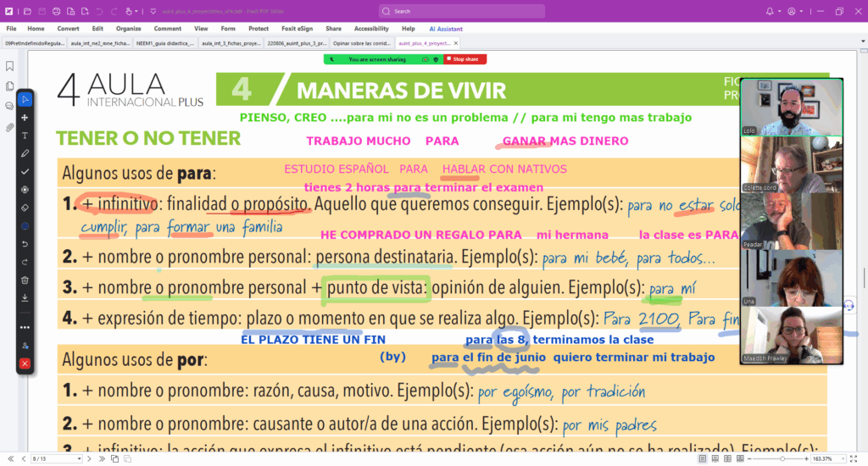Redo annotation in the dark toolbar
Viewport: 868px width, 466px height.
point(25,263)
